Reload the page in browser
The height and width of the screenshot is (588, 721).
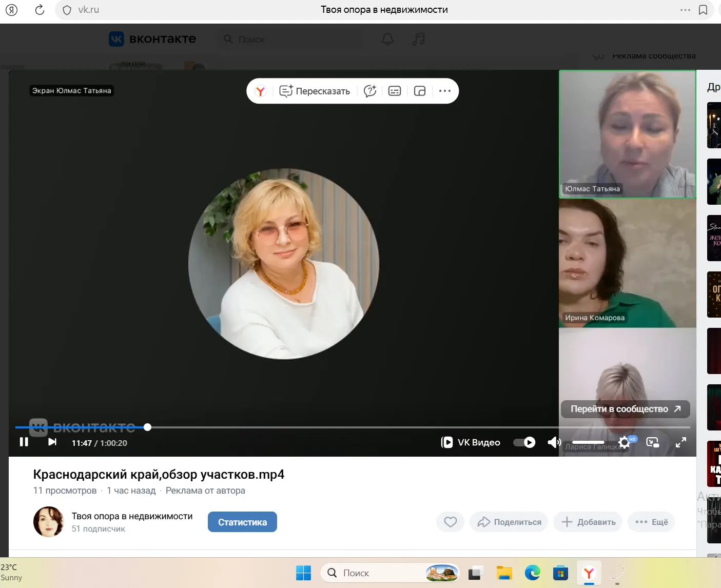tap(40, 10)
